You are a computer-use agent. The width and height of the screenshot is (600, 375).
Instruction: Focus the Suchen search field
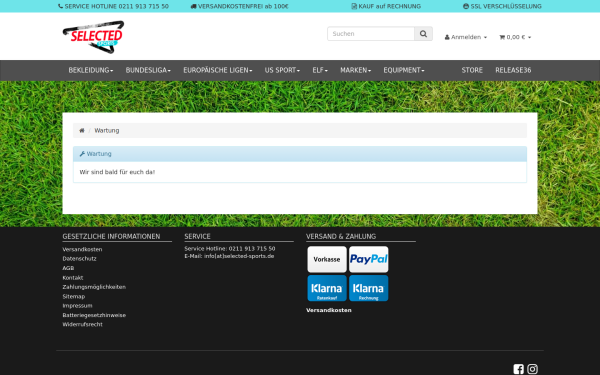(x=371, y=34)
